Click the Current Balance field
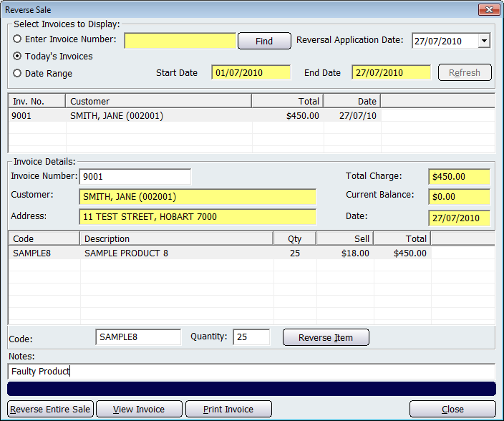Viewport: 504px width, 421px height. click(x=459, y=197)
